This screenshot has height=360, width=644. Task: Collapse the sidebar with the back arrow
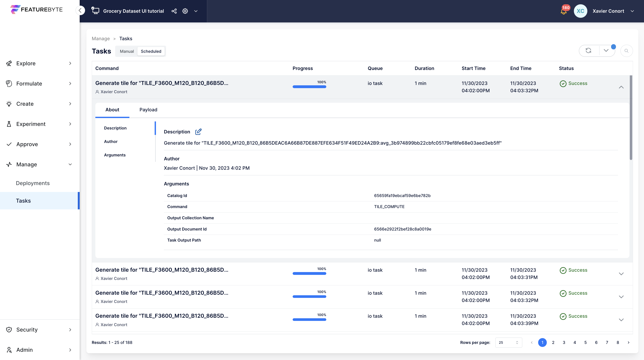click(80, 10)
